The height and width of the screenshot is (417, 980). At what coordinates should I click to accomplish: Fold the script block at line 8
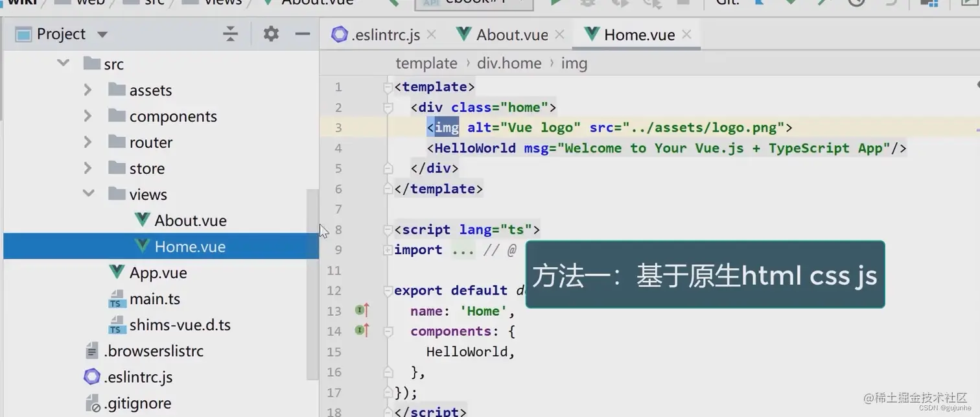click(388, 230)
